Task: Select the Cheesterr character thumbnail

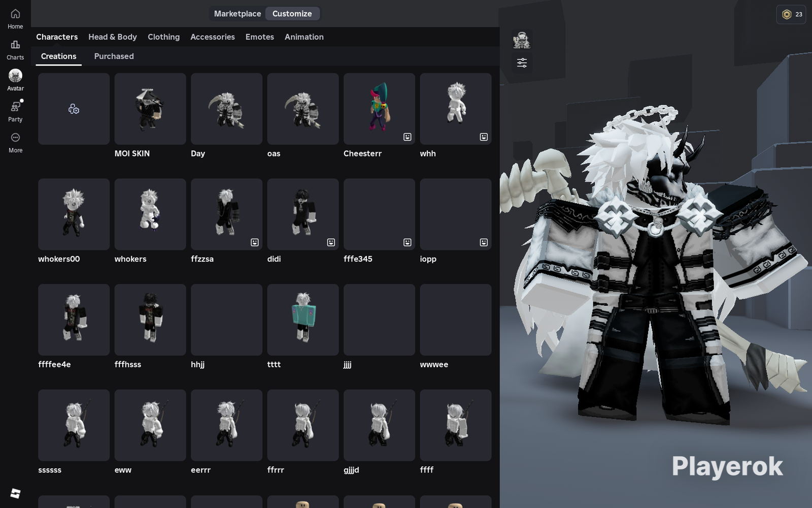Action: click(379, 109)
